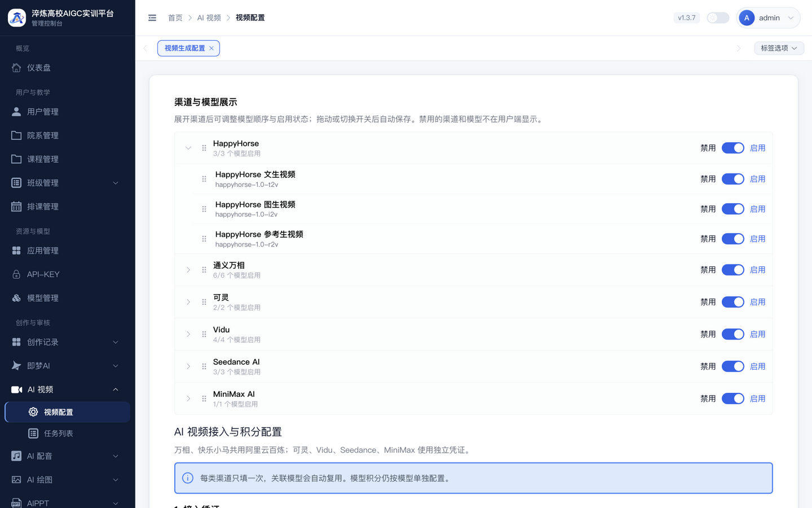Click drag handle for HappyHorse 文生视频
812x508 pixels.
tap(204, 179)
